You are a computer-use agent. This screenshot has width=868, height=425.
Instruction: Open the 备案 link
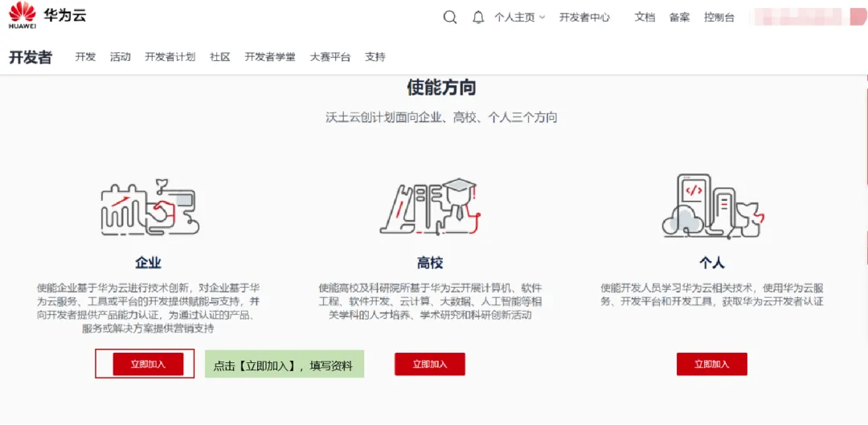pos(679,17)
